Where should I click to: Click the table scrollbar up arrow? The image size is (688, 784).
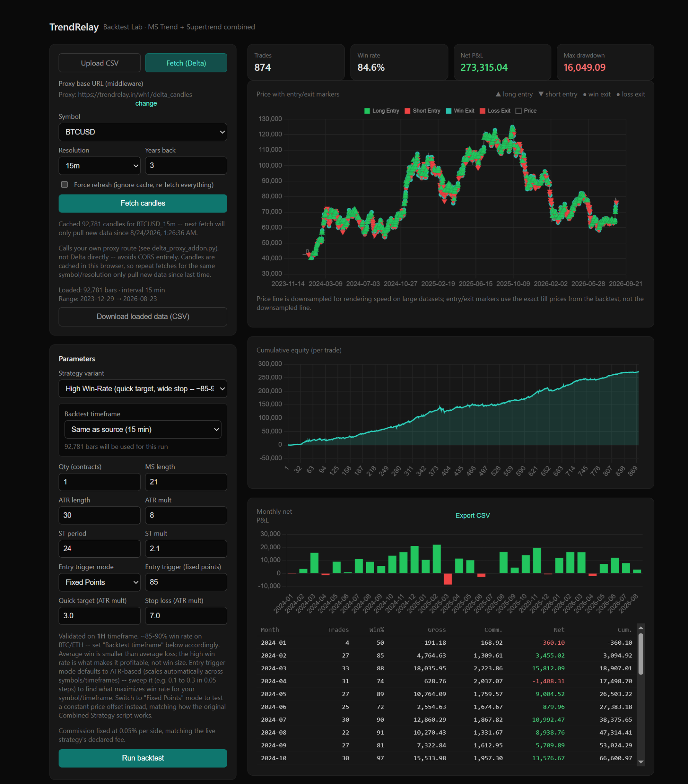[x=641, y=628]
